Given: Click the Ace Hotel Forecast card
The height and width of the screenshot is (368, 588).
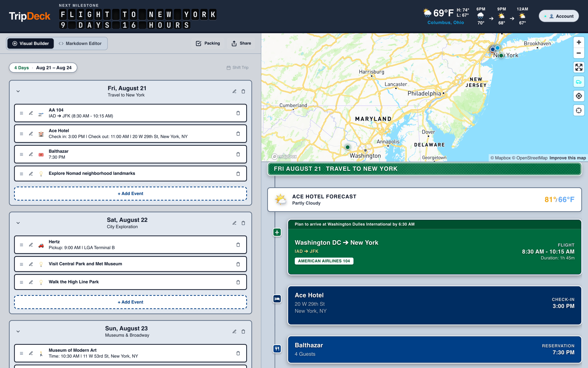Looking at the screenshot, I should pyautogui.click(x=424, y=200).
